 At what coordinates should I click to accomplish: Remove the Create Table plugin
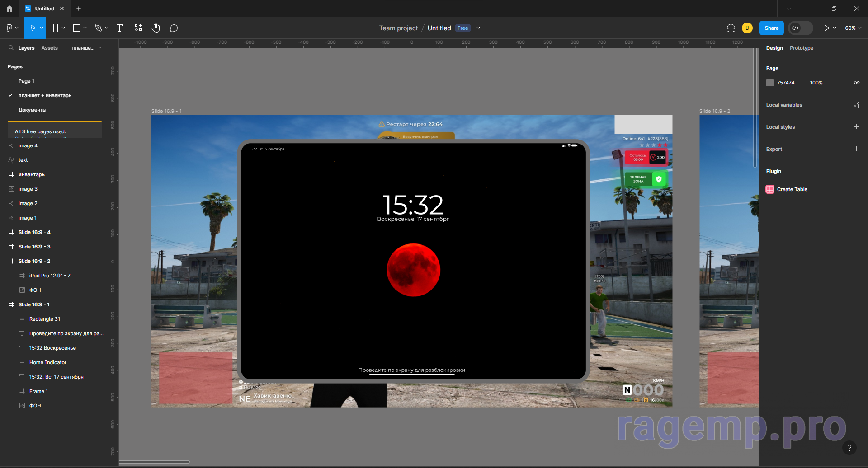(856, 189)
